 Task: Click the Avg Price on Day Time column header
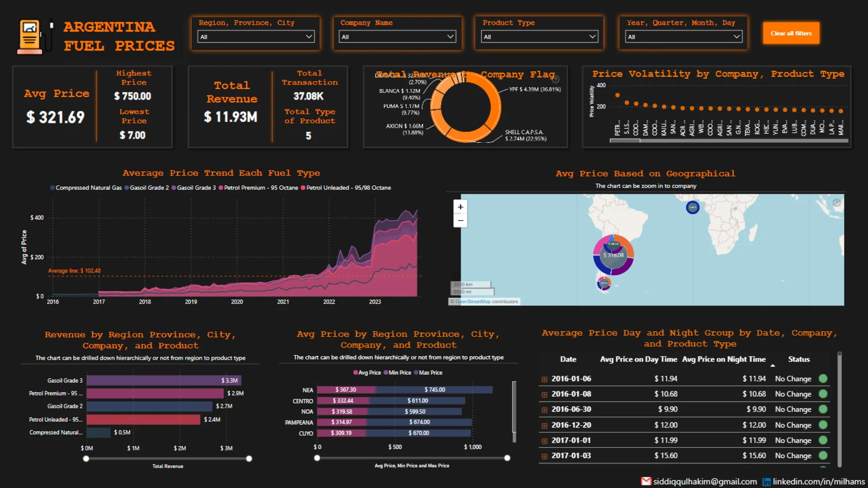[x=638, y=359]
